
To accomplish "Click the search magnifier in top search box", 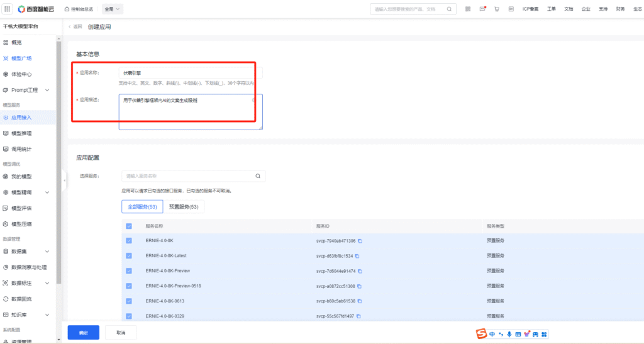I will click(449, 9).
